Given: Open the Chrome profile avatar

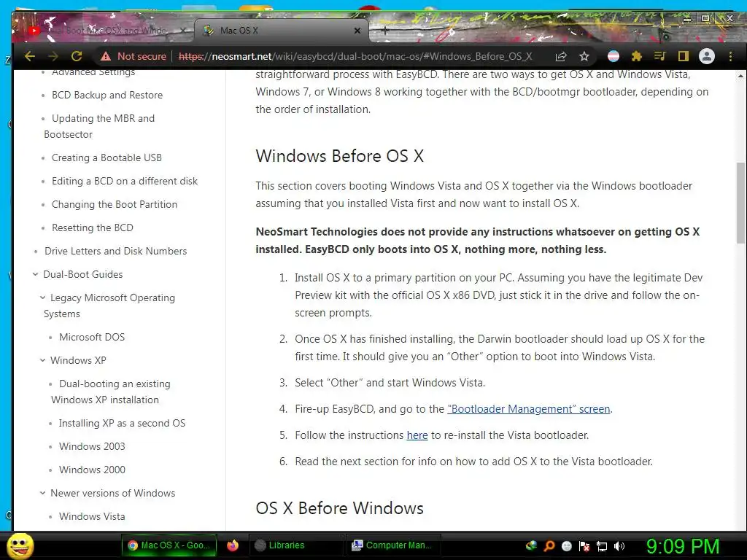Looking at the screenshot, I should pos(707,56).
